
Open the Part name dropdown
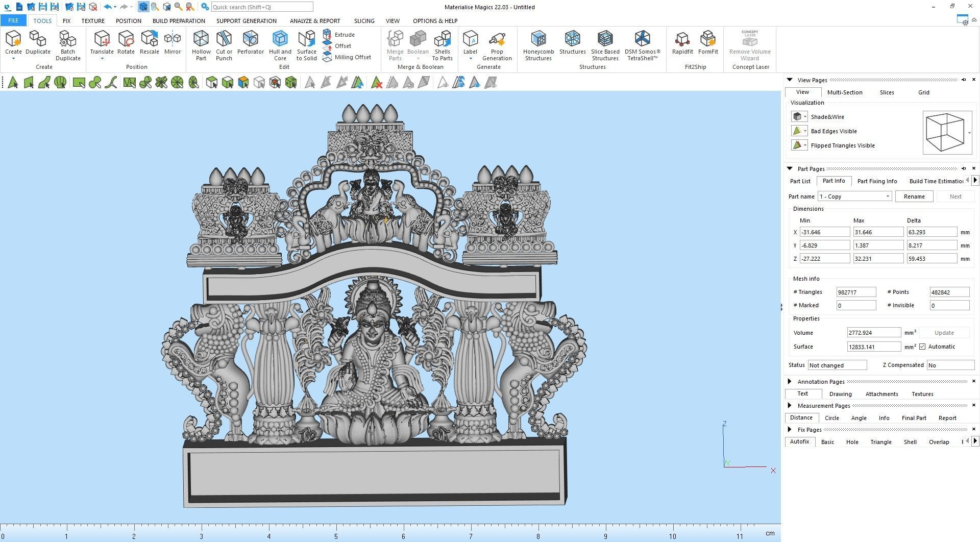(888, 196)
